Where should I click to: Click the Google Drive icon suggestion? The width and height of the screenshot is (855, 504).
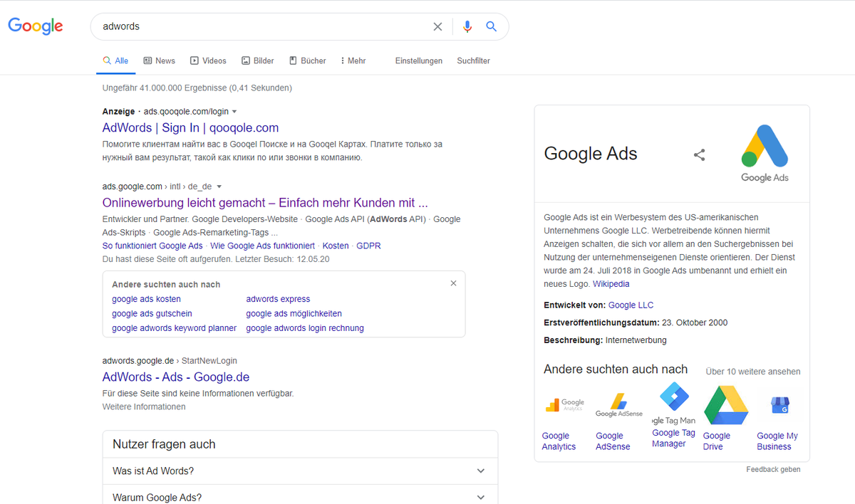click(726, 404)
